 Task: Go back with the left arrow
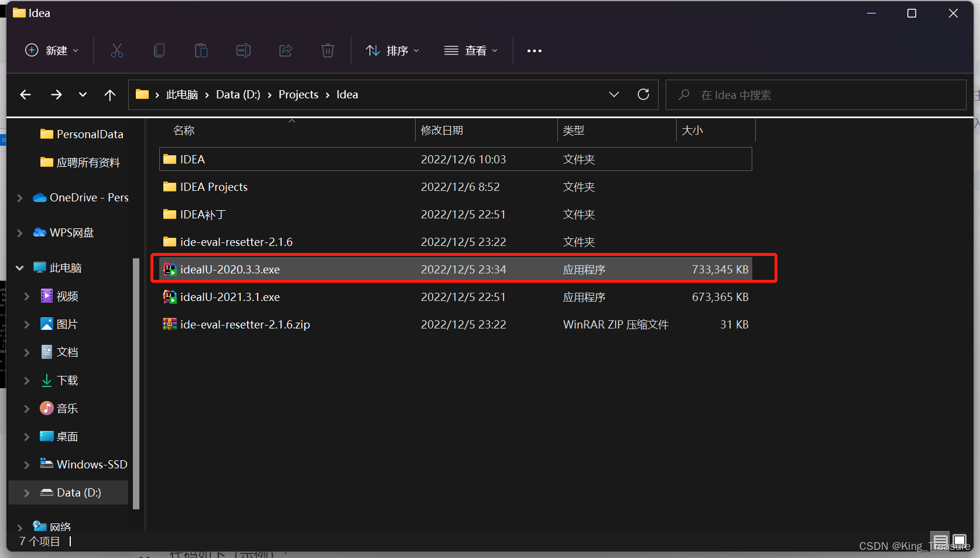(x=25, y=94)
